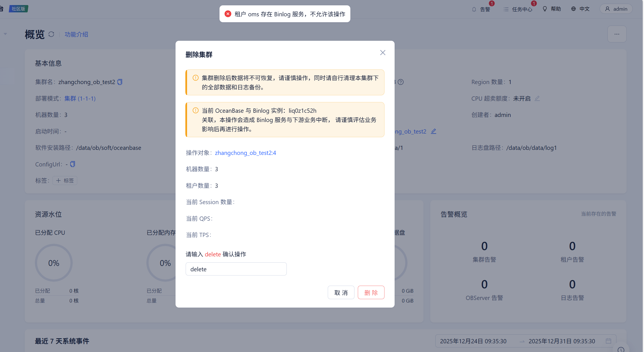The height and width of the screenshot is (352, 644).
Task: Copy the ConfigUrl value
Action: tap(72, 164)
